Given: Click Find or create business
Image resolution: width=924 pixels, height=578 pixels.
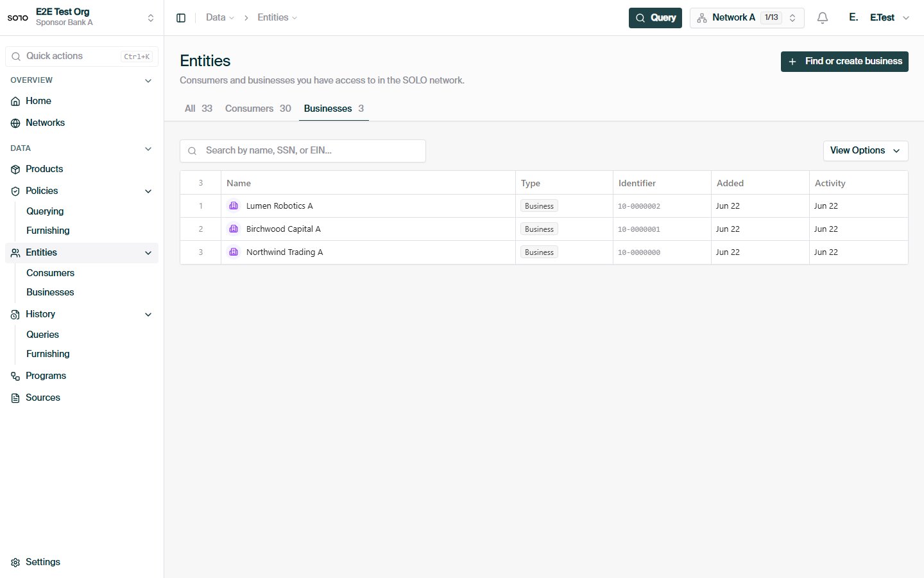Looking at the screenshot, I should (x=844, y=62).
